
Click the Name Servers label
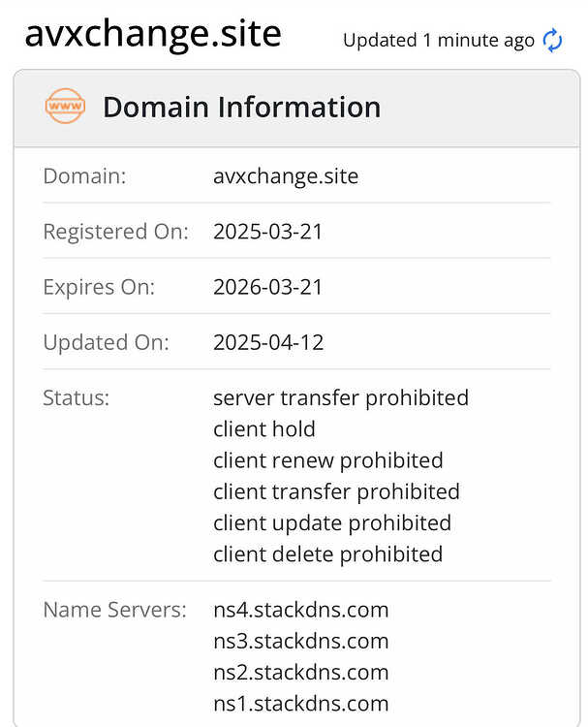tap(114, 610)
